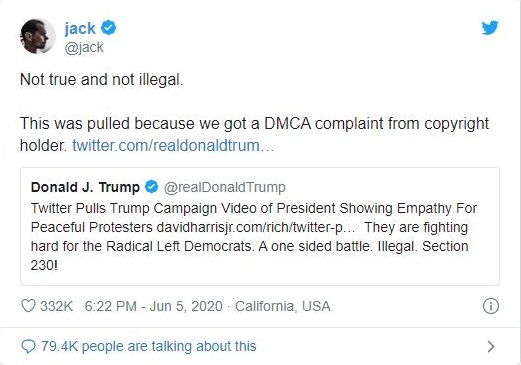The width and height of the screenshot is (521, 365).
Task: Open the twitter.com/realdonaldtrum… link
Action: tap(173, 145)
